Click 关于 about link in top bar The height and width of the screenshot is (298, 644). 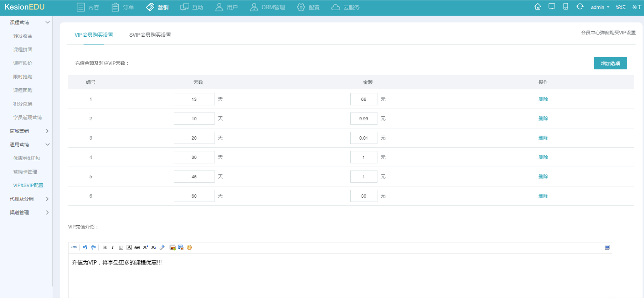pos(637,7)
